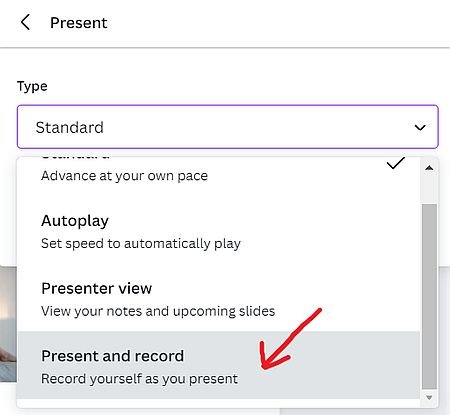Click the checkmark beside the Standard option
450x415 pixels.
point(396,163)
